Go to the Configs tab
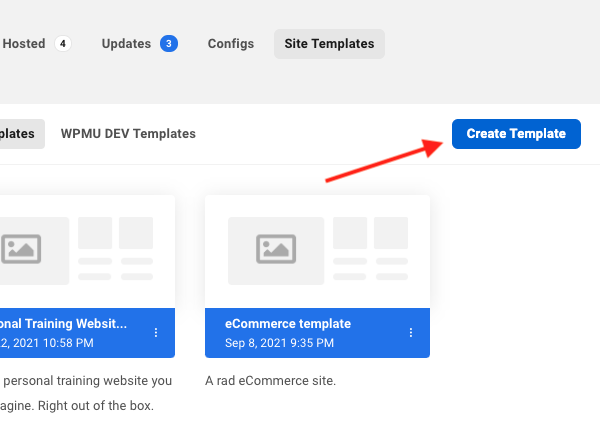The height and width of the screenshot is (437, 600). 231,44
